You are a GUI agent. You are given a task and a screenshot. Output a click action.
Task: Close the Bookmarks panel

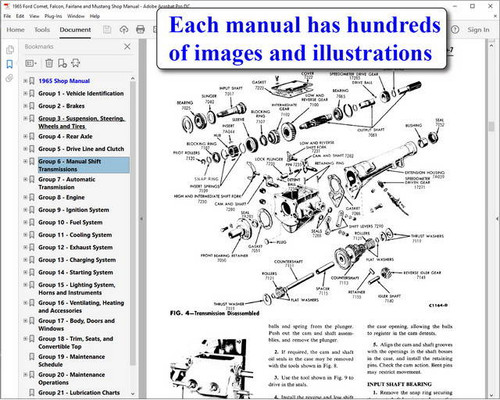coord(127,47)
